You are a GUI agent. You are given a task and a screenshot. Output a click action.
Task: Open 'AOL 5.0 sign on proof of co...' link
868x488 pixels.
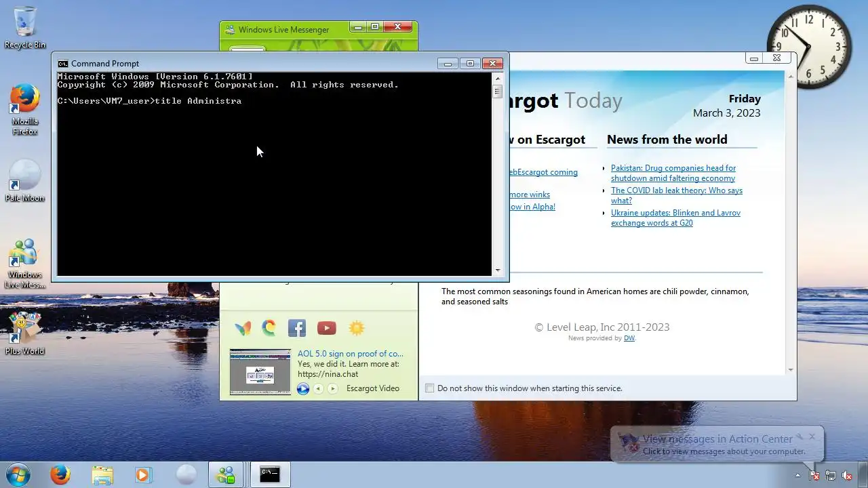pyautogui.click(x=350, y=354)
